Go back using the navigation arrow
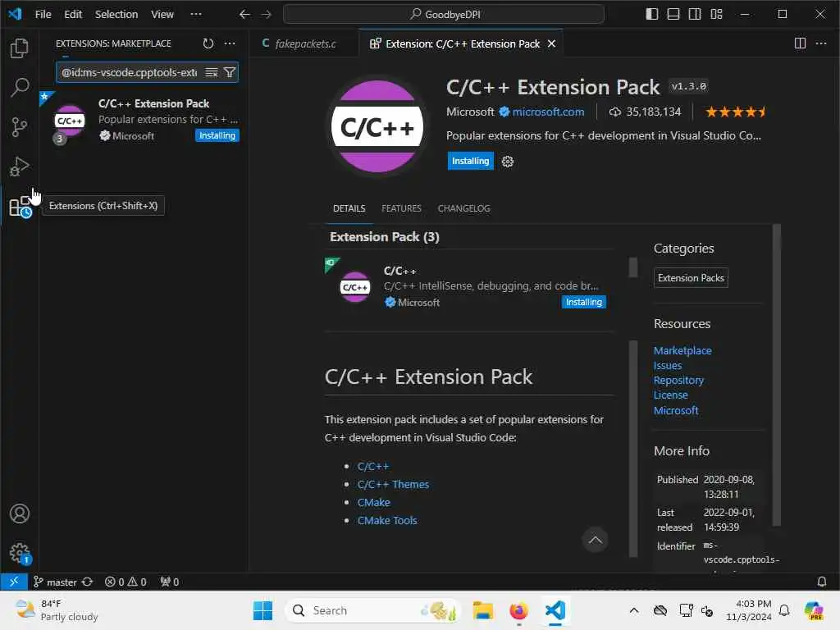The width and height of the screenshot is (840, 630). 244,14
